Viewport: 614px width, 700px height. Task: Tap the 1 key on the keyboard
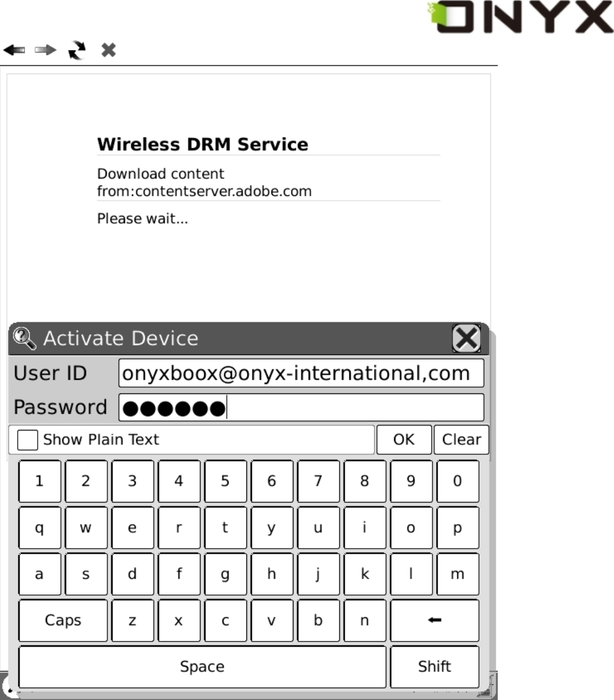[40, 481]
